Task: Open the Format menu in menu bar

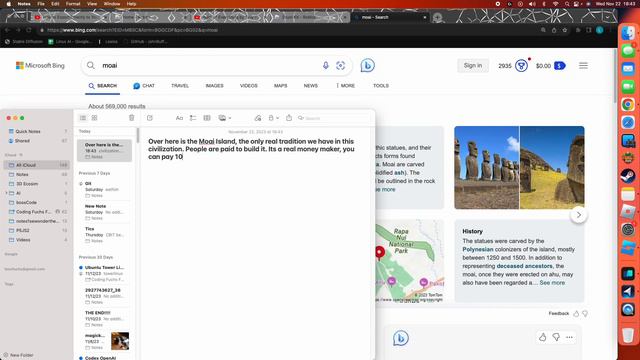Action: click(x=73, y=4)
